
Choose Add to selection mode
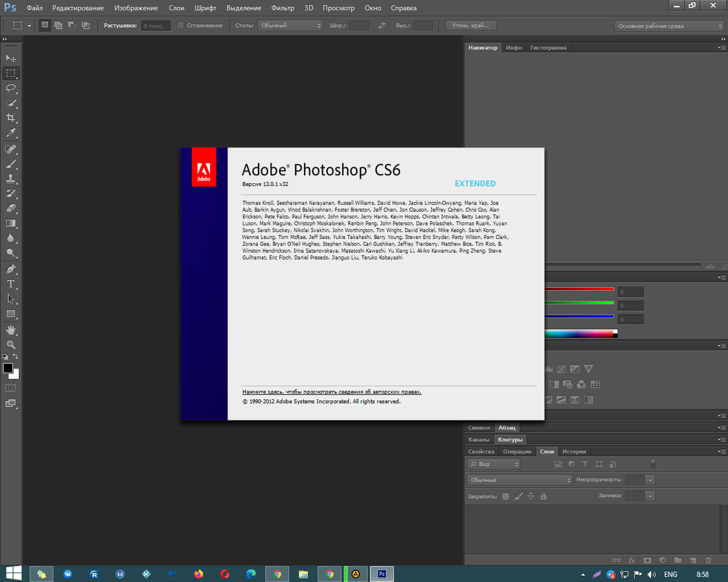click(58, 25)
